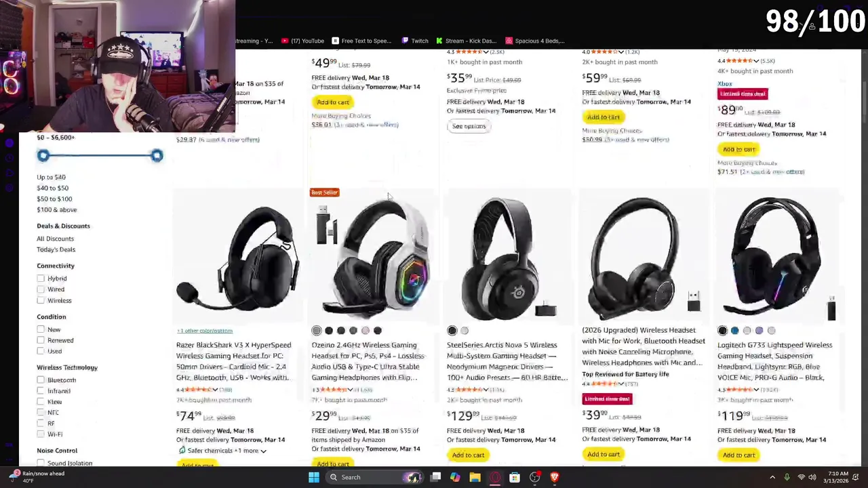Image resolution: width=868 pixels, height=488 pixels.
Task: Expand Safer chemicals +1 more dropdown
Action: click(x=263, y=451)
